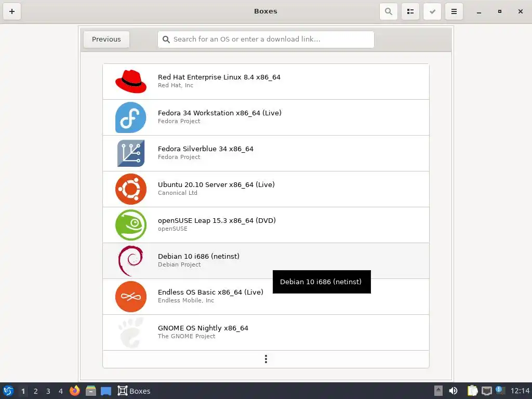Open the taskbar start menu icon
The height and width of the screenshot is (399, 532).
coord(8,391)
